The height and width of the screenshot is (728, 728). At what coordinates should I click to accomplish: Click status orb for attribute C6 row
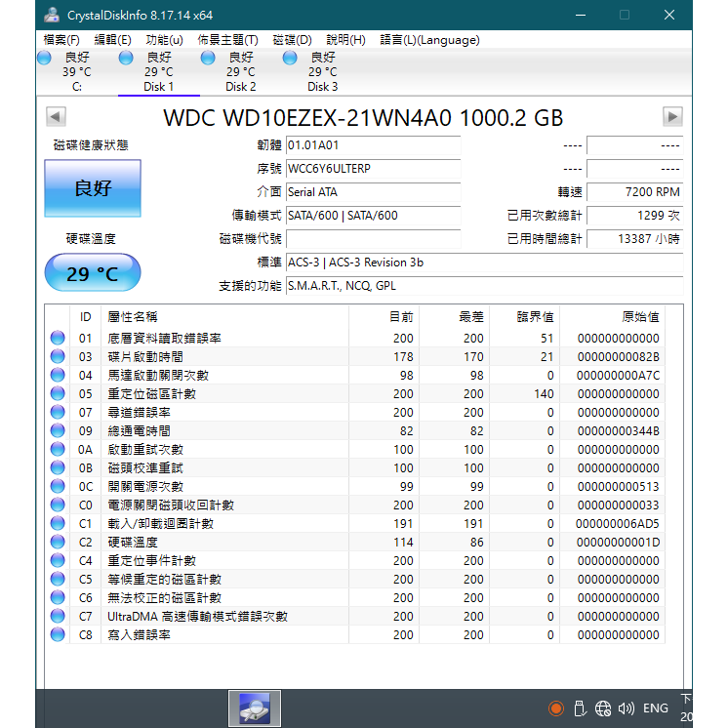click(58, 597)
